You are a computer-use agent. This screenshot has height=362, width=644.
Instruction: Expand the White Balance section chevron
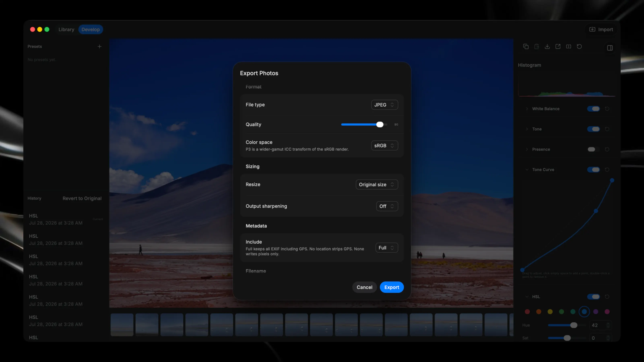pyautogui.click(x=527, y=109)
